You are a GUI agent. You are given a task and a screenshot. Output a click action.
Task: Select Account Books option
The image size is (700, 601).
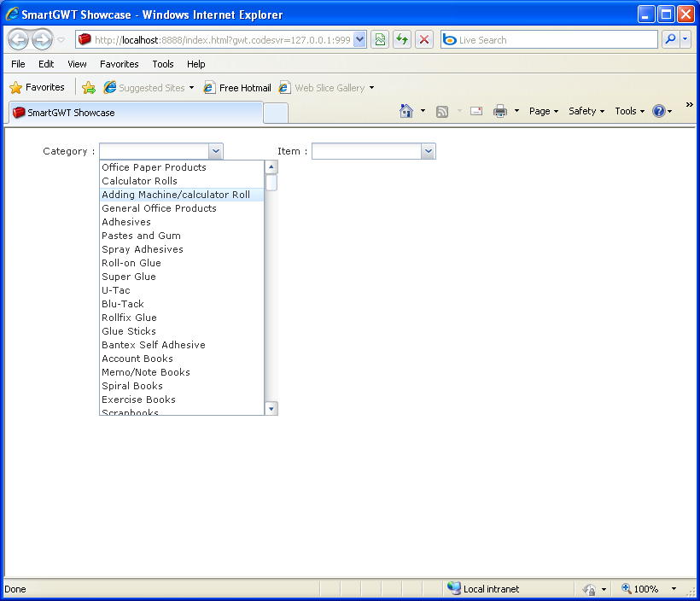[x=182, y=359]
